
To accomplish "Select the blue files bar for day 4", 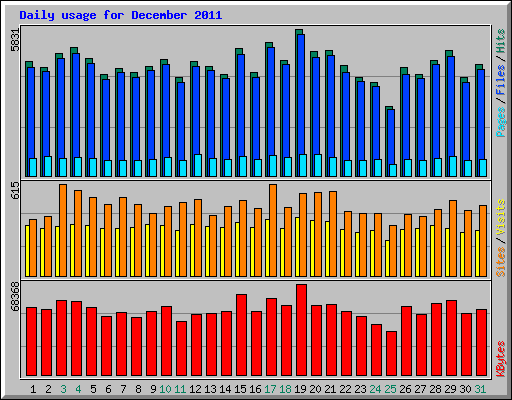I will 76,105.
